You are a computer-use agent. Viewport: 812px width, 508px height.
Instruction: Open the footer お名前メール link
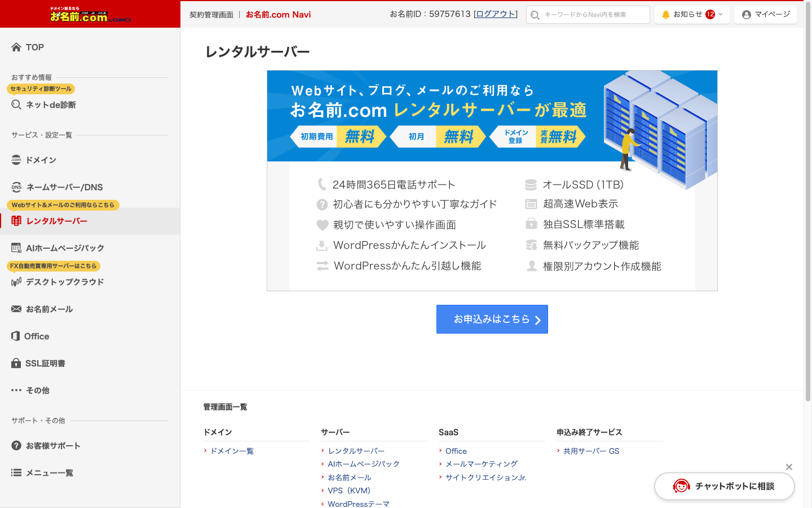(x=349, y=478)
